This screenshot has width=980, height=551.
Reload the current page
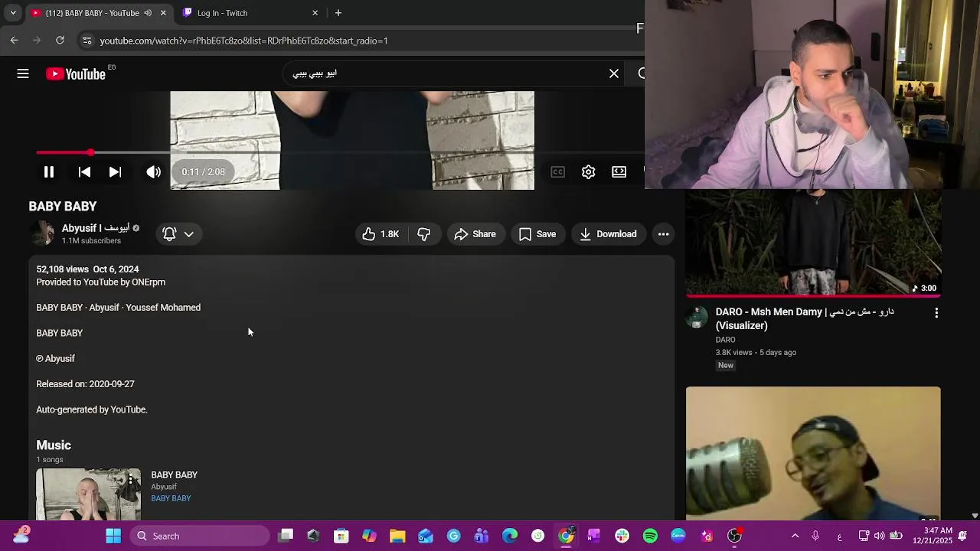tap(60, 41)
